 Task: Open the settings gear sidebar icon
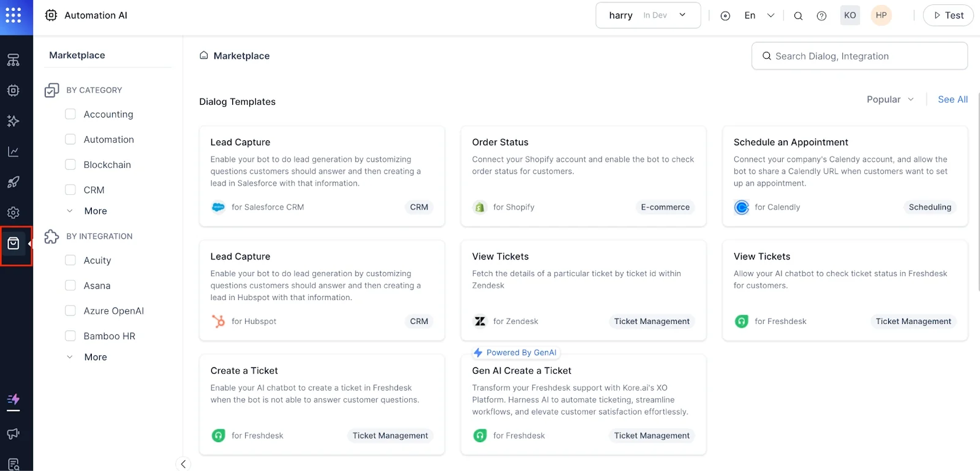click(x=13, y=213)
